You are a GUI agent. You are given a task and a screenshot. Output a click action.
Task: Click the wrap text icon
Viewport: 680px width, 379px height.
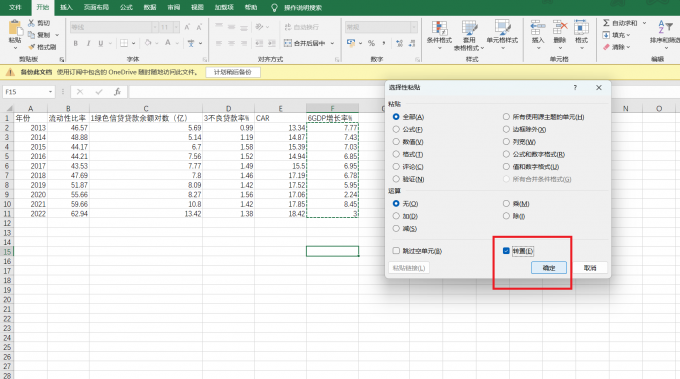point(288,27)
